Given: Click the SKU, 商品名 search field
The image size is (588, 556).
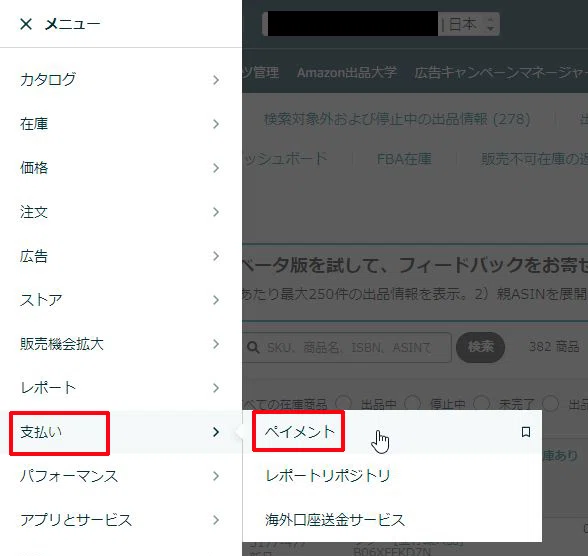Looking at the screenshot, I should pos(347,348).
